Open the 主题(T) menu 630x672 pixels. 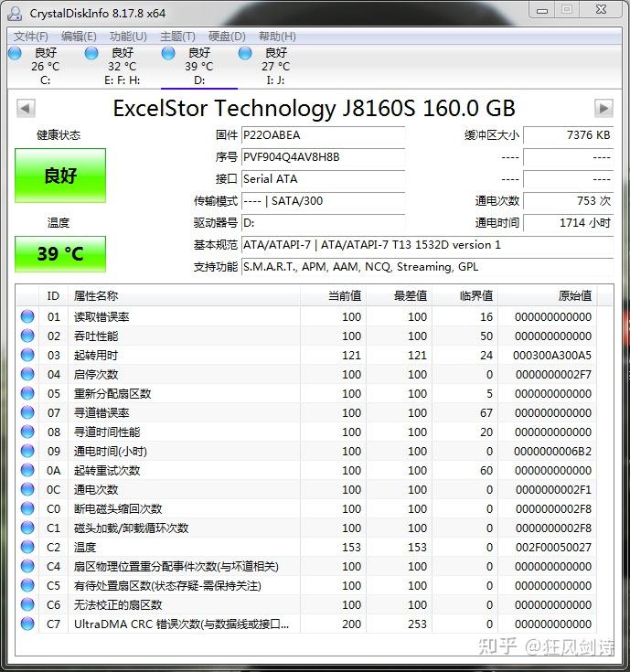coord(177,37)
